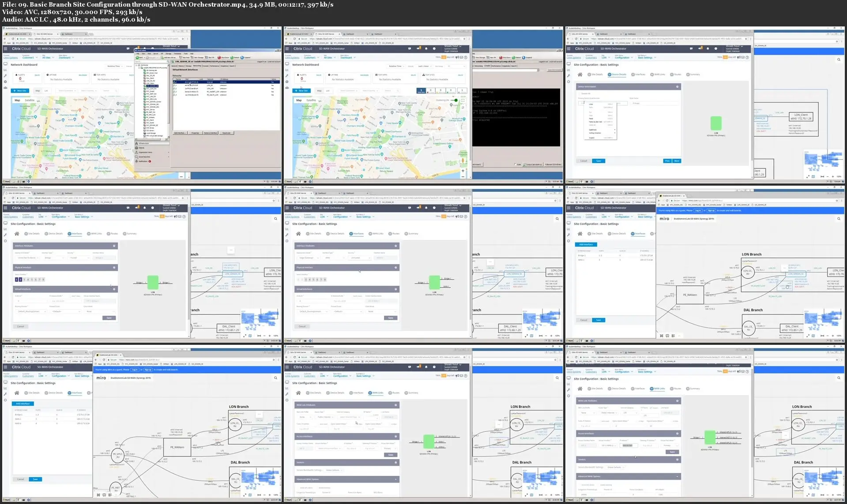In fifth thumbnail, toggle physical interface 7

click(321, 280)
